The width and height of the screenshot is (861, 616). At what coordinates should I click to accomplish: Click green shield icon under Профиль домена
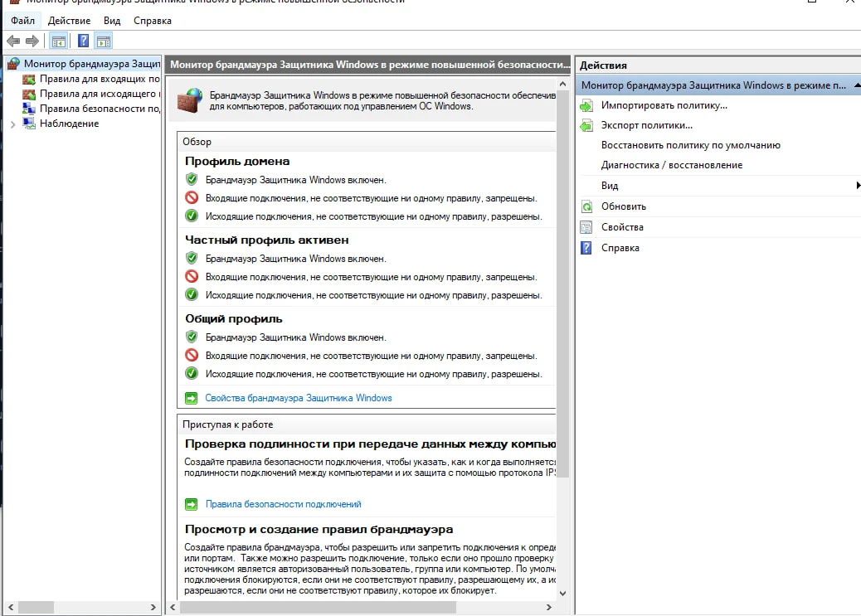(192, 180)
